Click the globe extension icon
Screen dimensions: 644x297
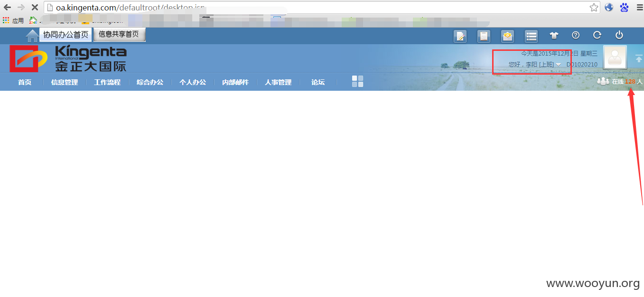pyautogui.click(x=609, y=8)
